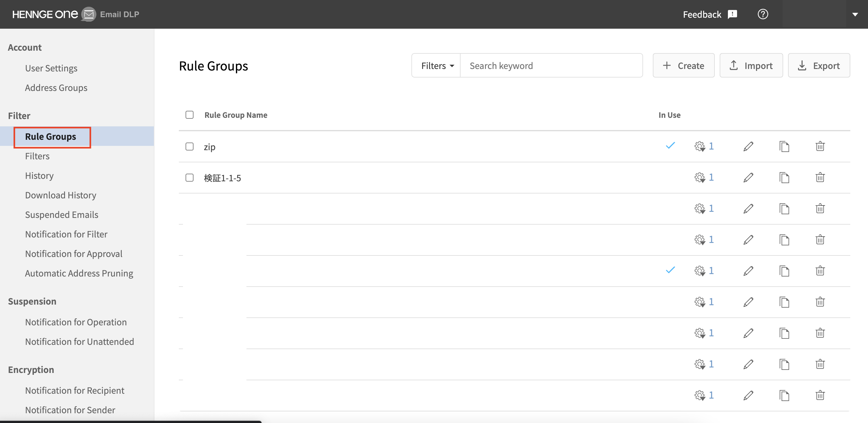Click the Import button
The height and width of the screenshot is (423, 868).
coord(751,65)
